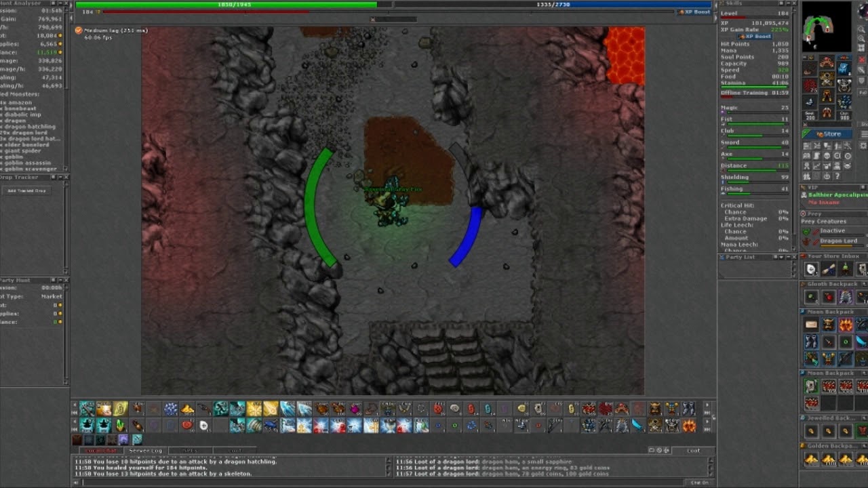Click the Distance skill row

(754, 166)
